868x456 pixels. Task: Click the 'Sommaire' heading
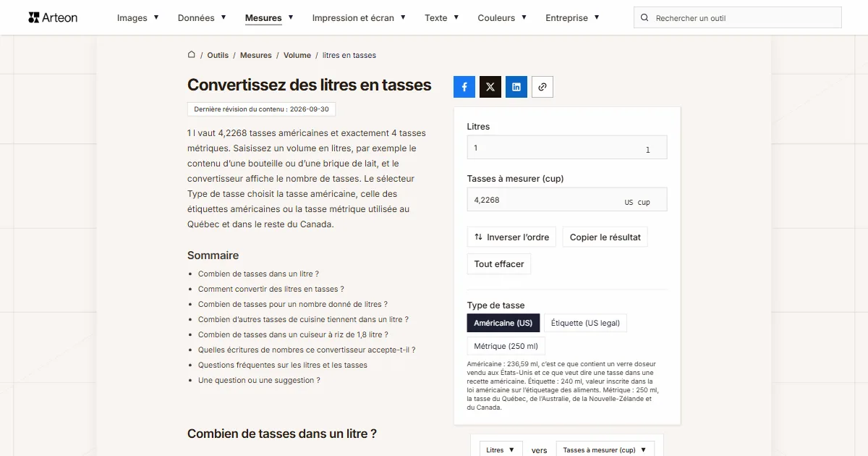pyautogui.click(x=213, y=256)
